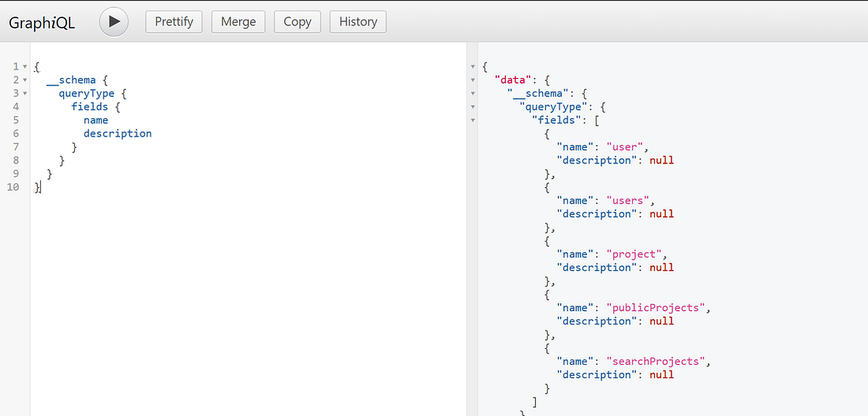Copy the query using the Copy button

(297, 21)
